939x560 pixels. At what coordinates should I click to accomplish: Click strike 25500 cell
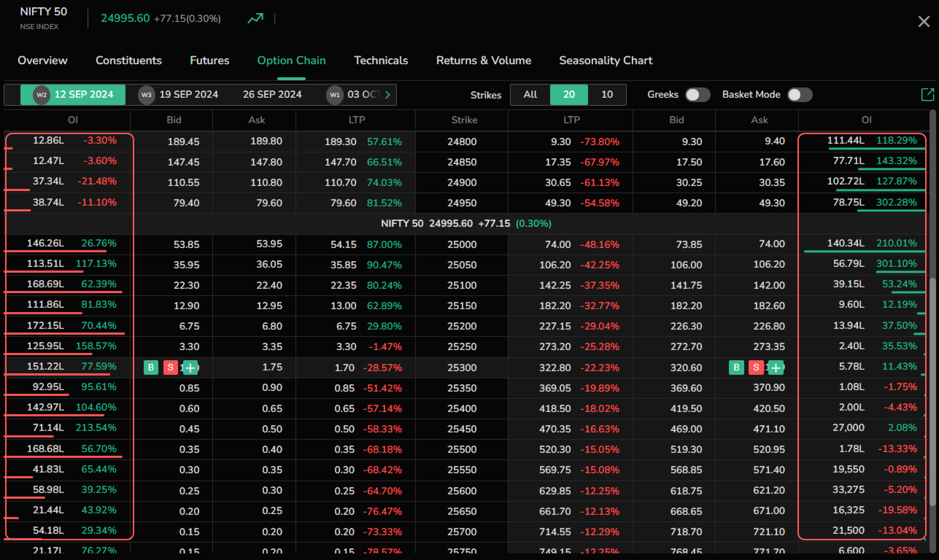[x=462, y=450]
